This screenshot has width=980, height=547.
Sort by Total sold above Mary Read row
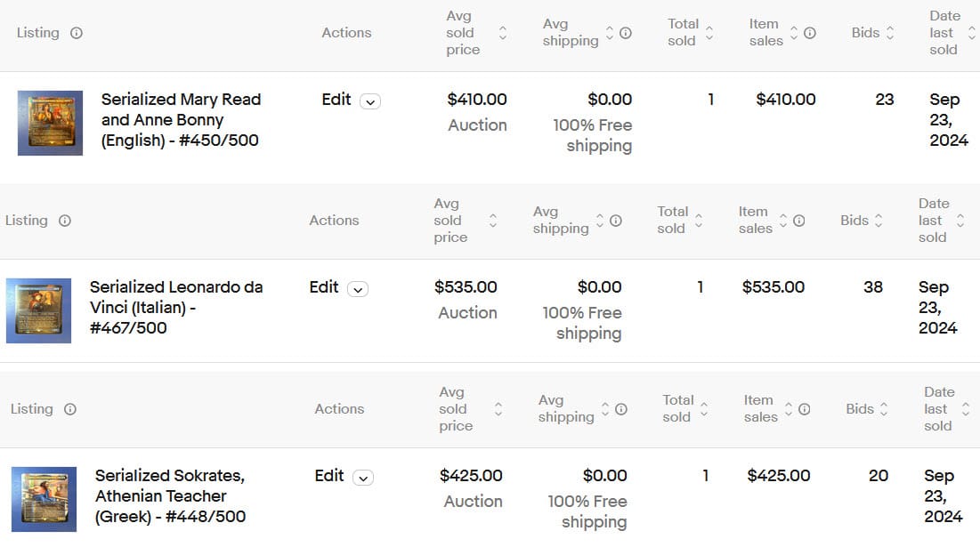coord(709,33)
